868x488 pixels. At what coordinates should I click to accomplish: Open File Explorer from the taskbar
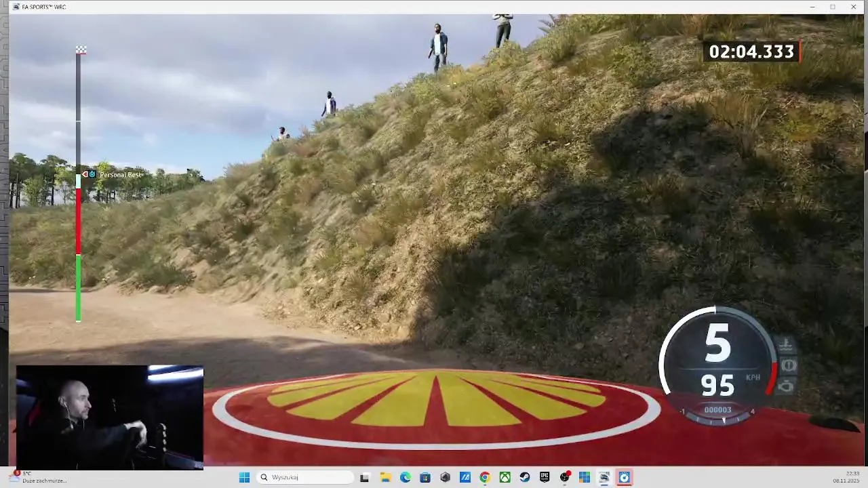tap(385, 477)
